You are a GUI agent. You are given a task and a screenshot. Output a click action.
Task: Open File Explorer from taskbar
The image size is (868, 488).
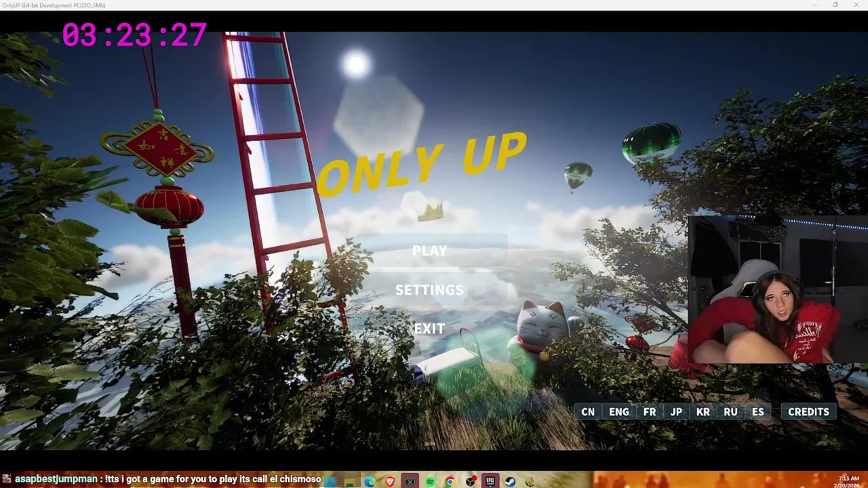[x=349, y=482]
